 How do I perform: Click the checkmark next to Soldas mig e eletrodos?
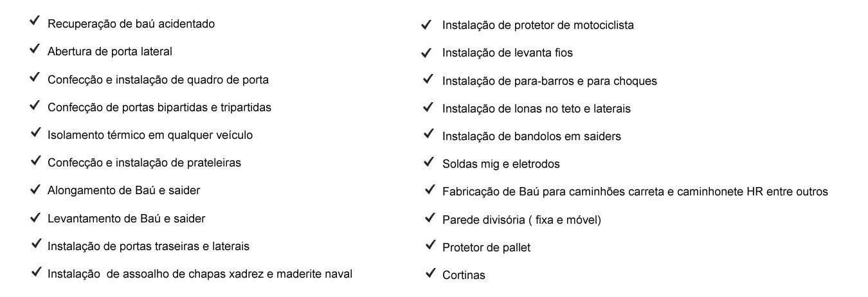click(428, 162)
